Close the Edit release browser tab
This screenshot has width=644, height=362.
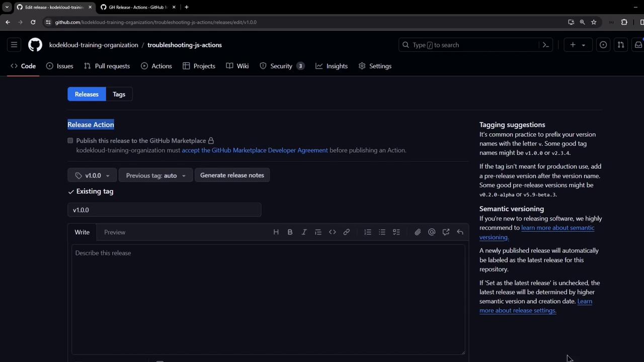[x=90, y=7]
